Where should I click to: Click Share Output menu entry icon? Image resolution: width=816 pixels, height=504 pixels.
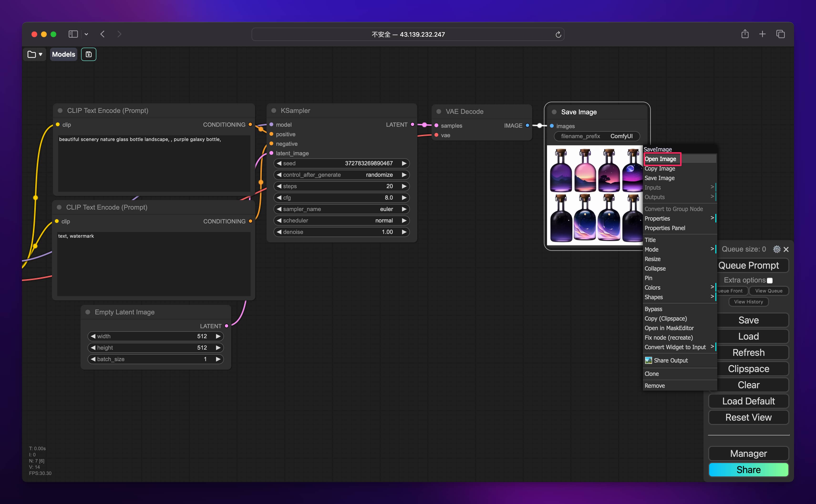pyautogui.click(x=648, y=360)
